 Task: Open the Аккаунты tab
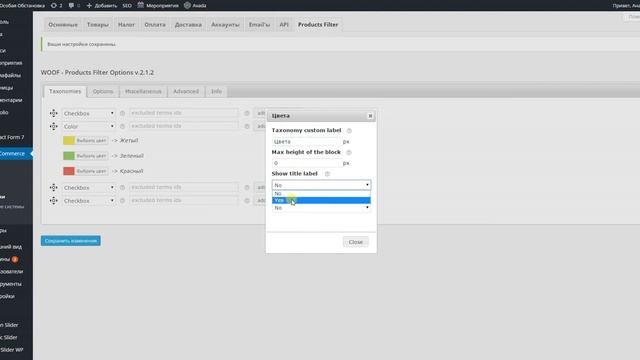pos(225,24)
